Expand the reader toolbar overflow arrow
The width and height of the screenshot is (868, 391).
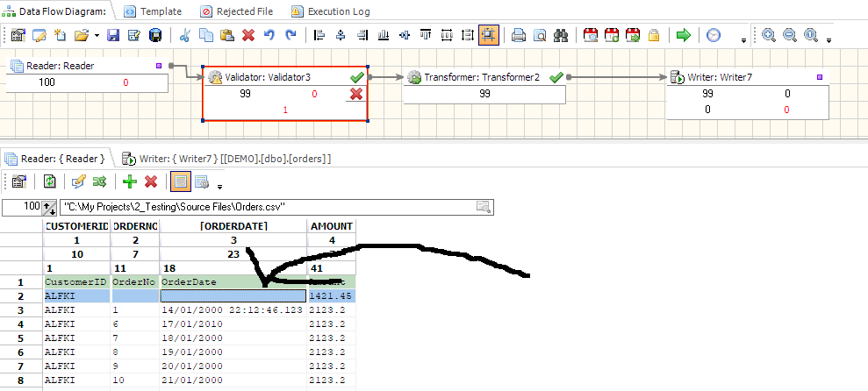pos(219,186)
